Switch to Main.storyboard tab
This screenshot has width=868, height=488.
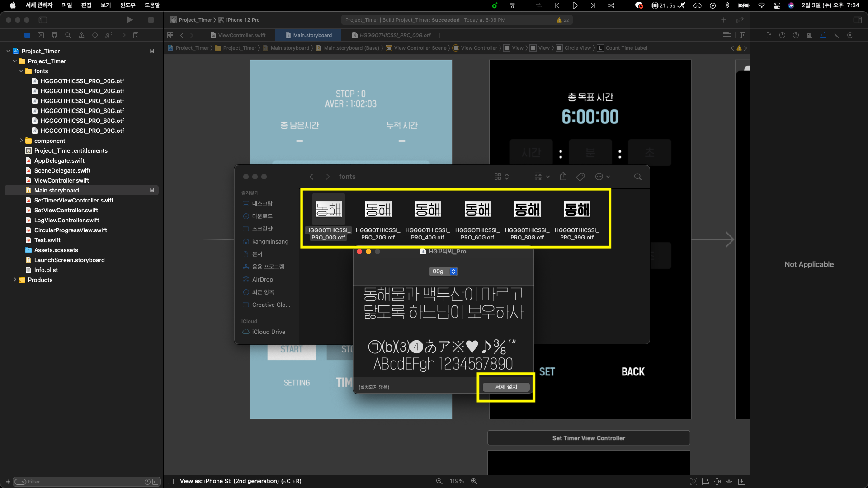[x=309, y=35]
